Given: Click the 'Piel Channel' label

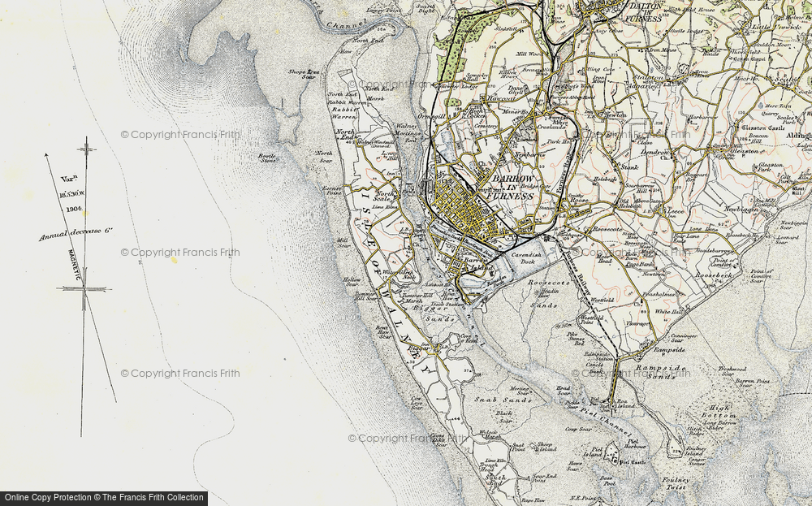Looking at the screenshot, I should tap(606, 422).
